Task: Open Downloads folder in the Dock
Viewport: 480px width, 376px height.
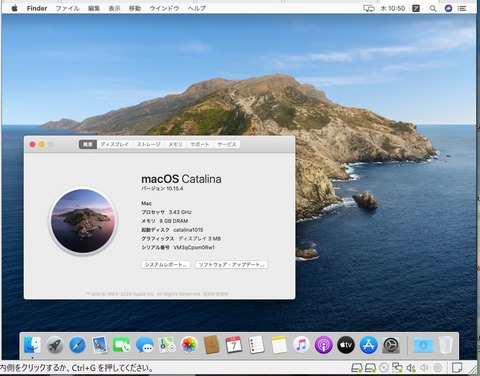Action: (x=423, y=345)
